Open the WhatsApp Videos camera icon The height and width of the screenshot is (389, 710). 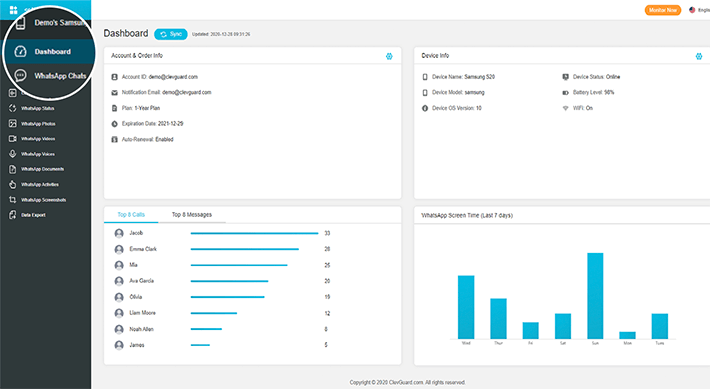point(13,139)
